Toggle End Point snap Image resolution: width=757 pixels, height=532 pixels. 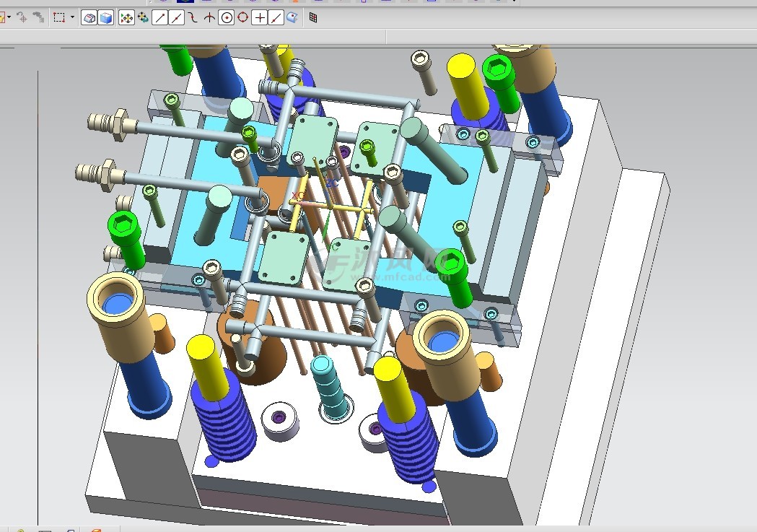click(161, 17)
